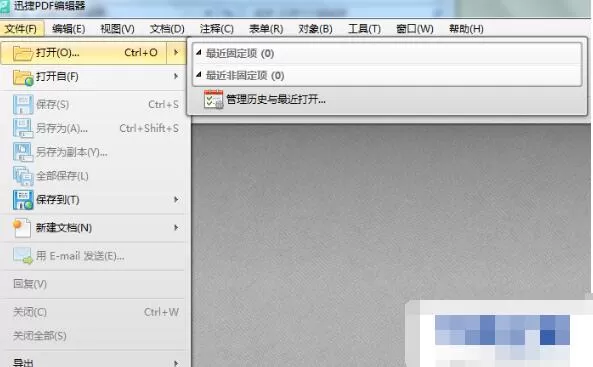Click the E-mail 发送 envelope icon
Viewport: 593px width, 367px height.
coord(23,256)
